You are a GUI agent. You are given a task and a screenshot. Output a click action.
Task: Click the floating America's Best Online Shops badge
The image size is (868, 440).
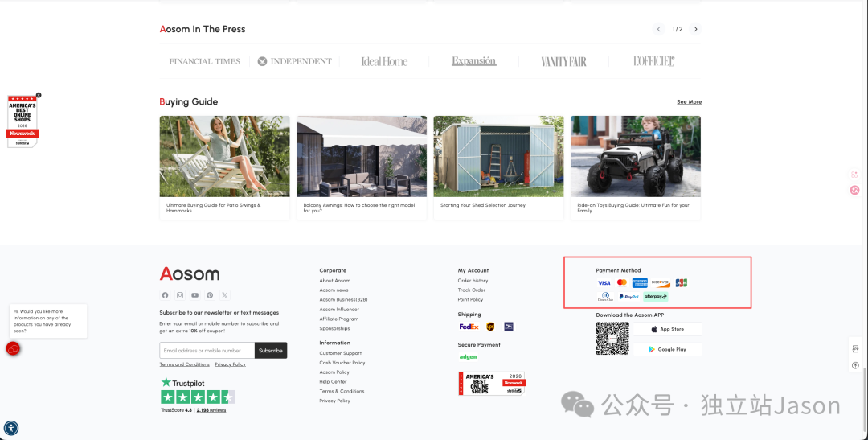coord(23,121)
